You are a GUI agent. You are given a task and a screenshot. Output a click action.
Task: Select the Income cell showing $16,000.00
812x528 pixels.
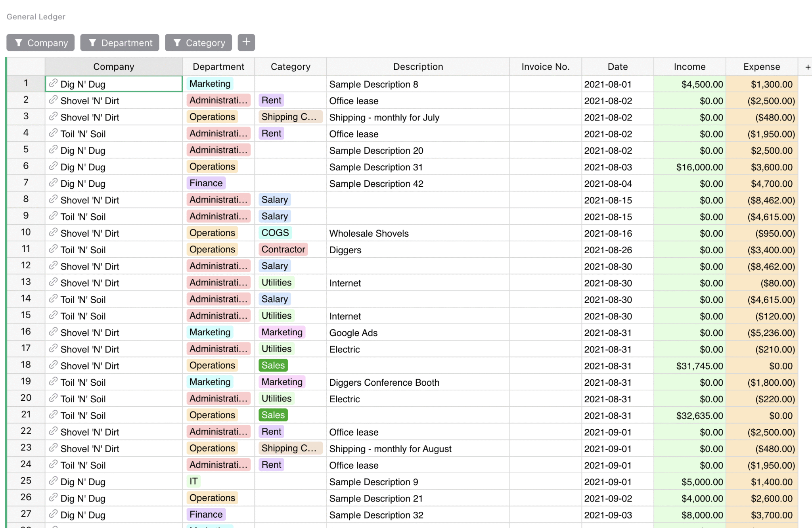coord(690,167)
